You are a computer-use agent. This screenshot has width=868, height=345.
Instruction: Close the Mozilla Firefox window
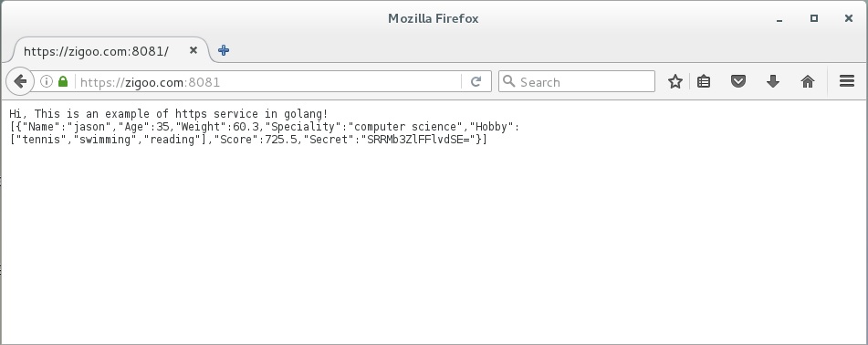point(849,18)
